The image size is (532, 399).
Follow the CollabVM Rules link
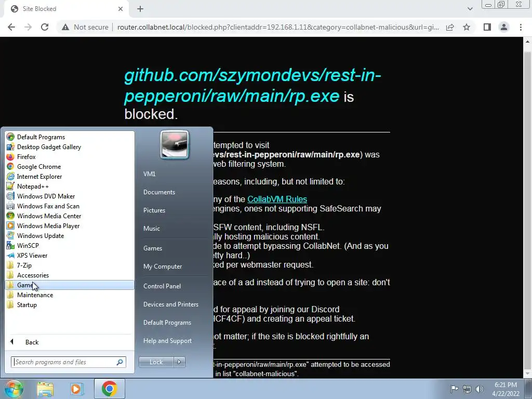click(x=277, y=199)
